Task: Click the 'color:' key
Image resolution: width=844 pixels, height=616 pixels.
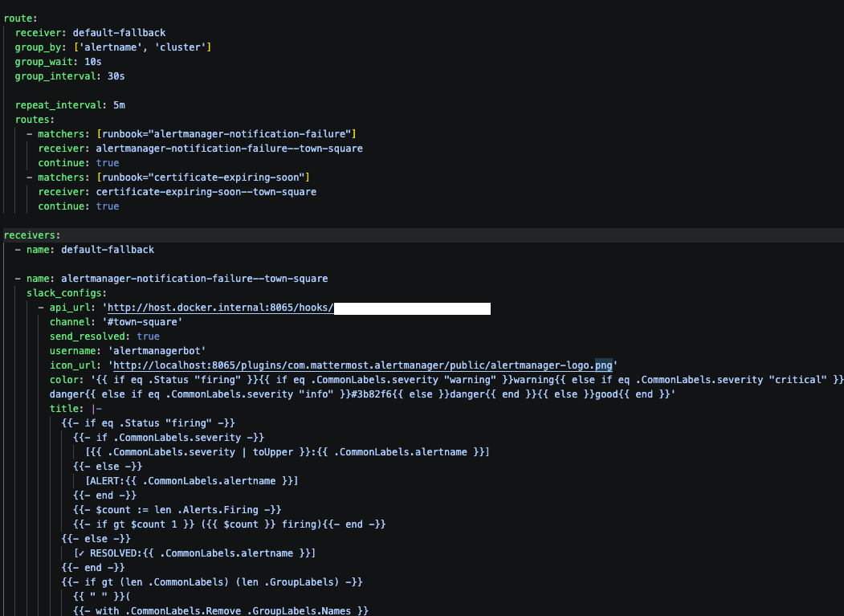Action: pos(67,380)
